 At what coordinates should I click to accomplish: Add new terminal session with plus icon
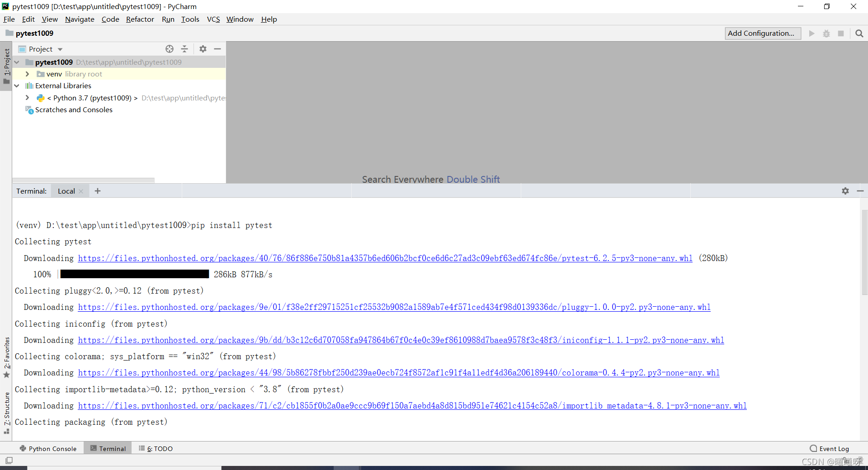click(98, 191)
